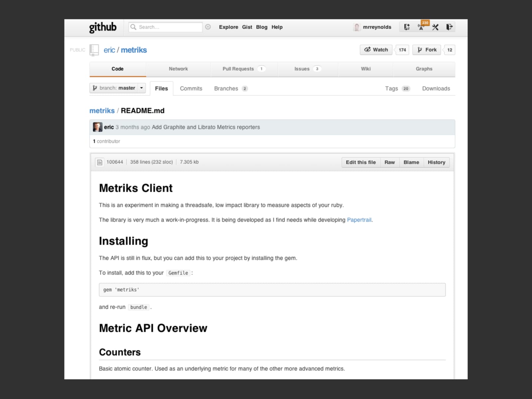Open the Commits subtab
The image size is (532, 399).
coord(191,88)
